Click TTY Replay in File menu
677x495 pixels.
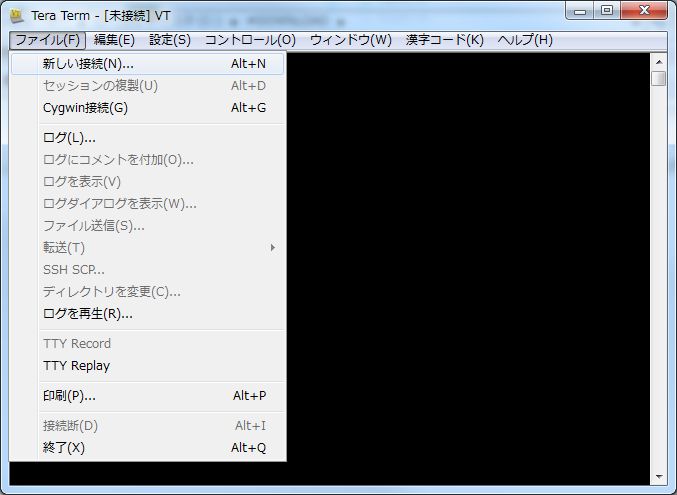click(x=76, y=365)
